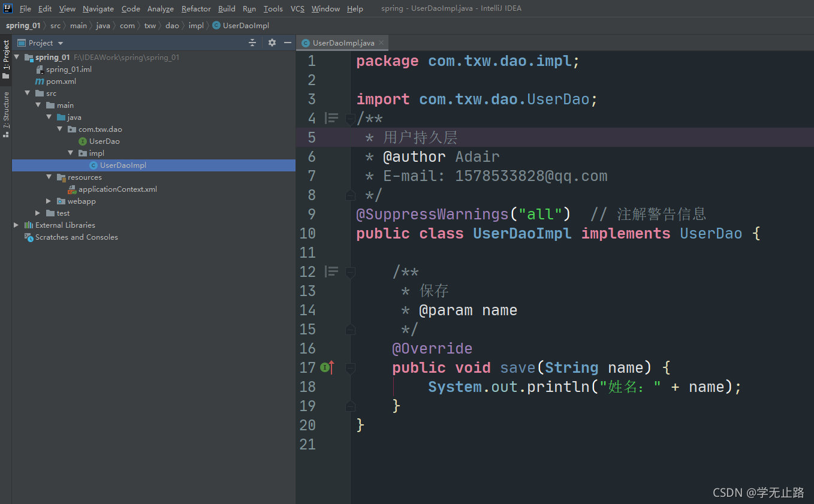
Task: Open Project panel settings gear
Action: tap(272, 43)
